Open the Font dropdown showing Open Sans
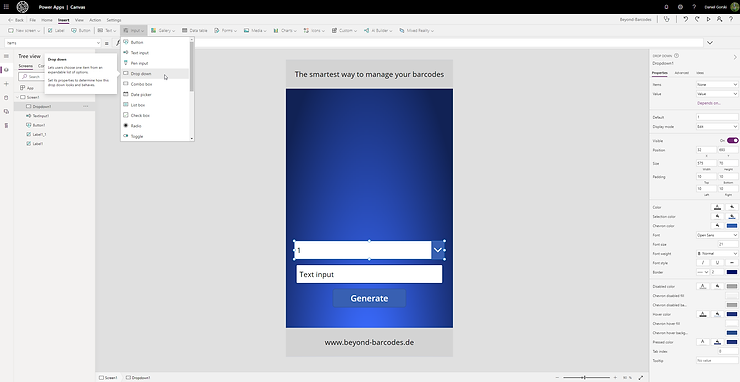This screenshot has height=382, width=740. (x=717, y=235)
